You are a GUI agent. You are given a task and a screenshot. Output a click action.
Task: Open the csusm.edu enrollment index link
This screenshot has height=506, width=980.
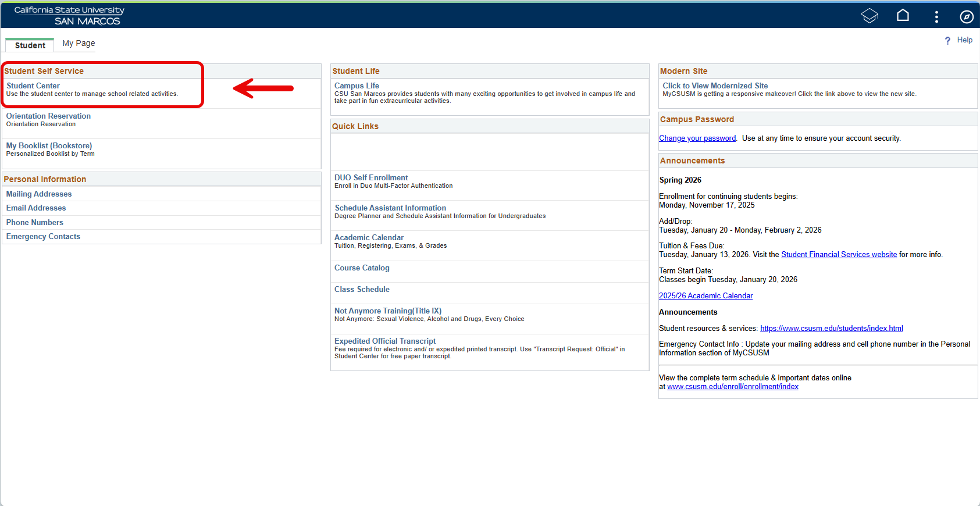[x=733, y=387]
